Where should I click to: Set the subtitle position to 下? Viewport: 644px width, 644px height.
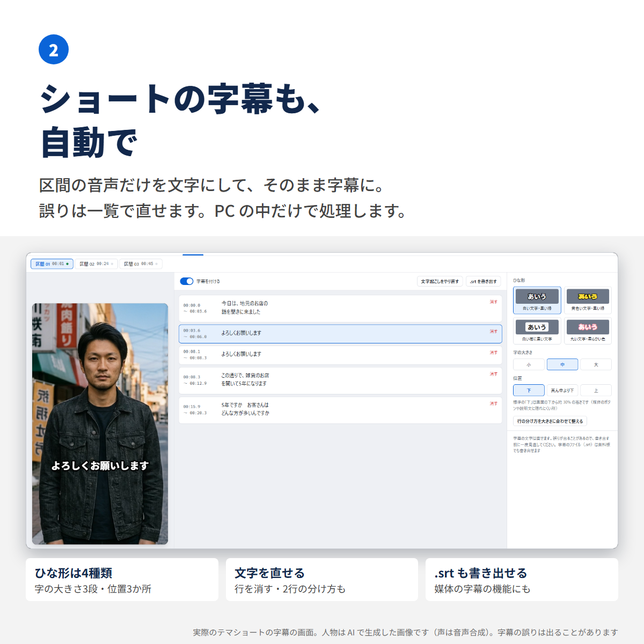click(529, 391)
